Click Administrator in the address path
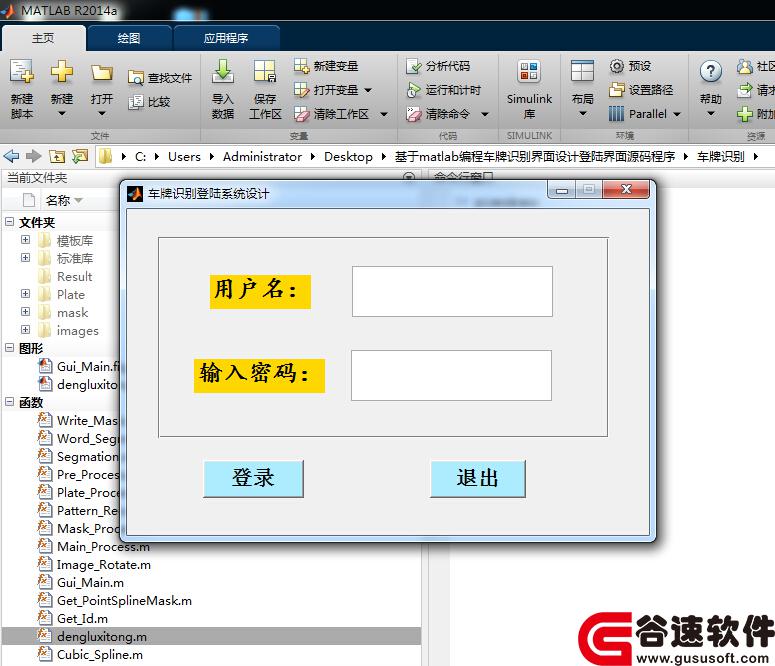This screenshot has width=775, height=666. (x=262, y=157)
